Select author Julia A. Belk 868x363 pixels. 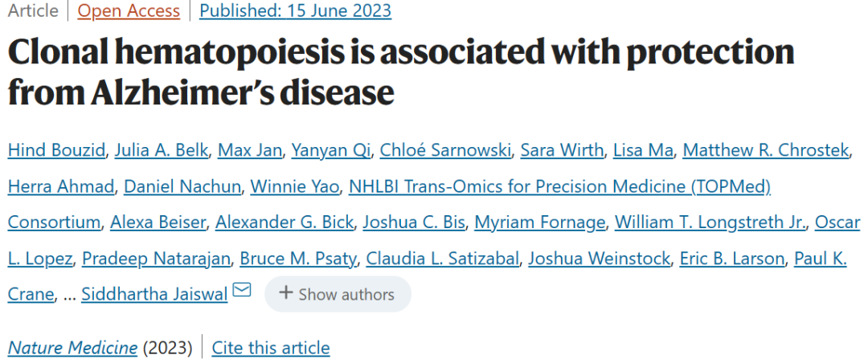(160, 150)
